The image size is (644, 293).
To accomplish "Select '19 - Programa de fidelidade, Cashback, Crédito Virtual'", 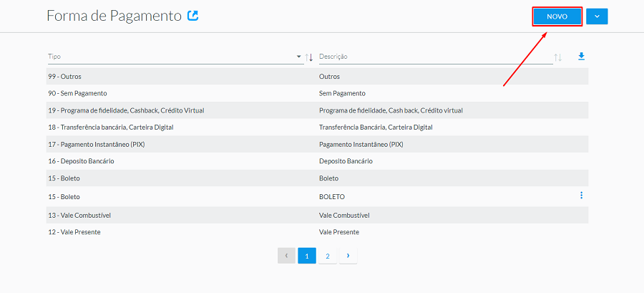I will (x=317, y=110).
